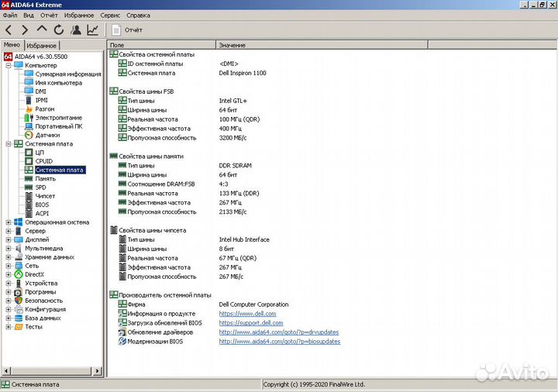This screenshot has width=558, height=392.
Task: Open the https://www.dell.com product link
Action: tap(247, 314)
